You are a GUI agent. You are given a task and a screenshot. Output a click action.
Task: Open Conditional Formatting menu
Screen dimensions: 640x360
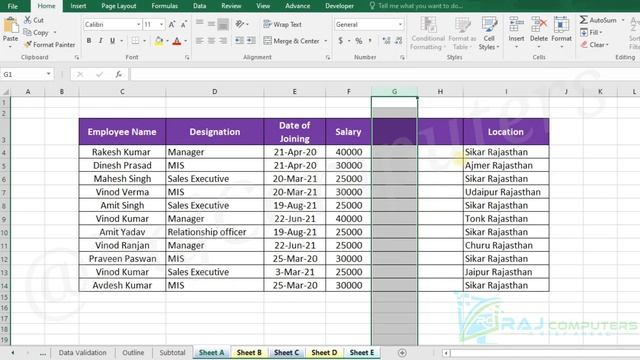[428, 33]
